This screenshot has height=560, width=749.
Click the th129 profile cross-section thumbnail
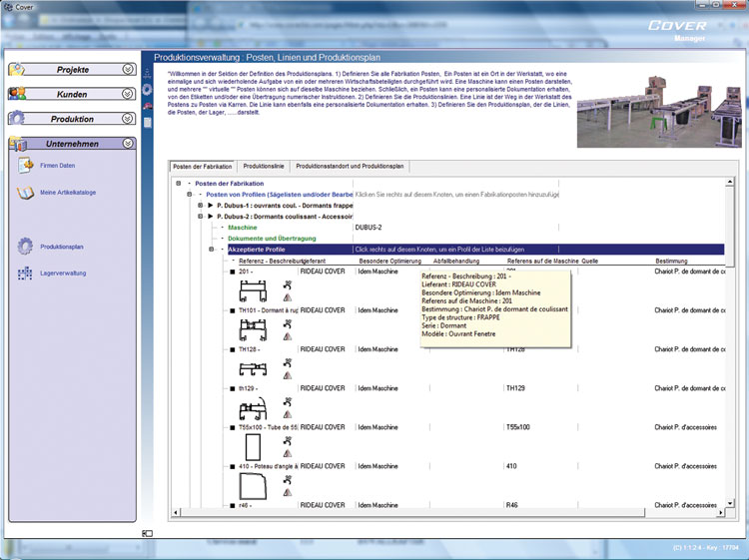(253, 407)
